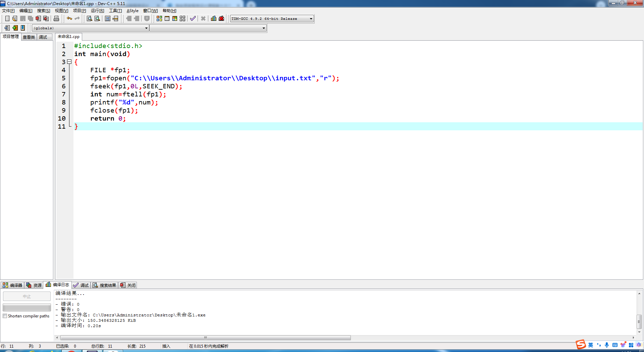Open the 帮助[H] menu
Viewport: 644px width, 352px height.
point(169,11)
